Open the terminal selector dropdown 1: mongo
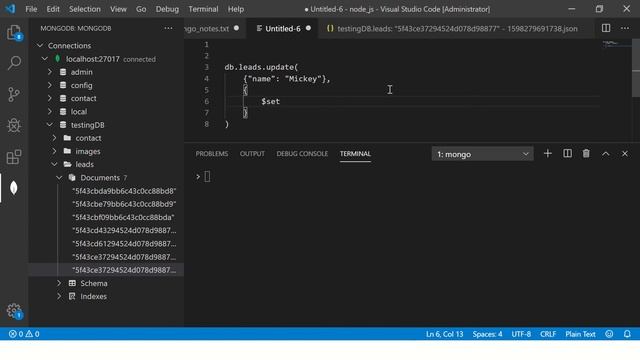The height and width of the screenshot is (360, 640). tap(482, 154)
